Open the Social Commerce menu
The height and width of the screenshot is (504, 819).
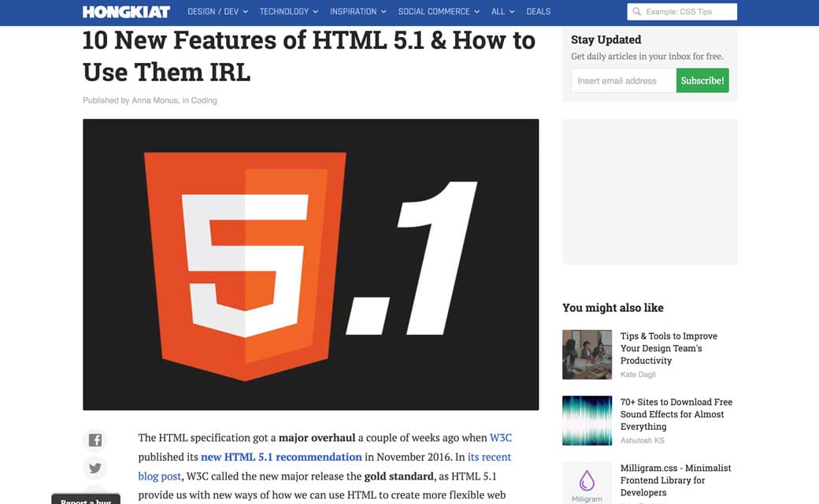(x=439, y=12)
